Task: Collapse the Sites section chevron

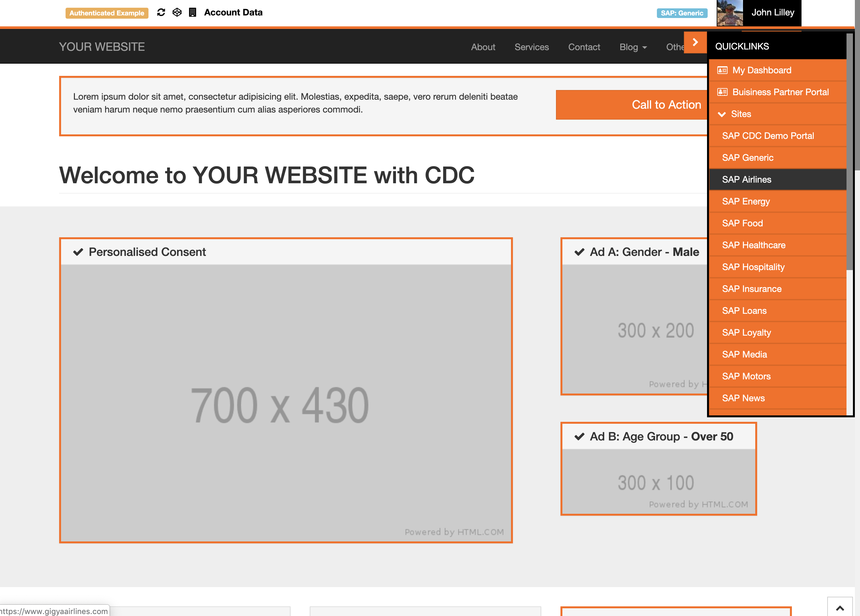Action: click(722, 114)
